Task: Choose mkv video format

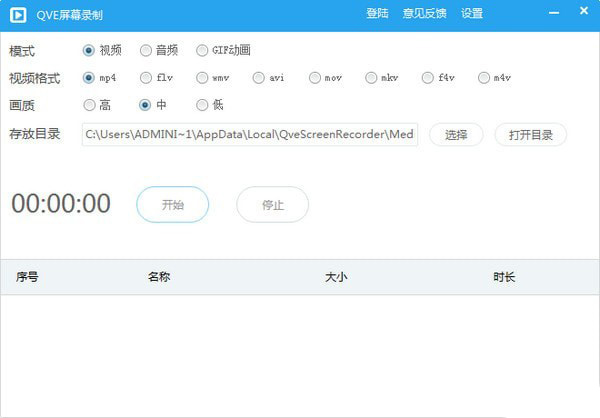Action: point(372,77)
